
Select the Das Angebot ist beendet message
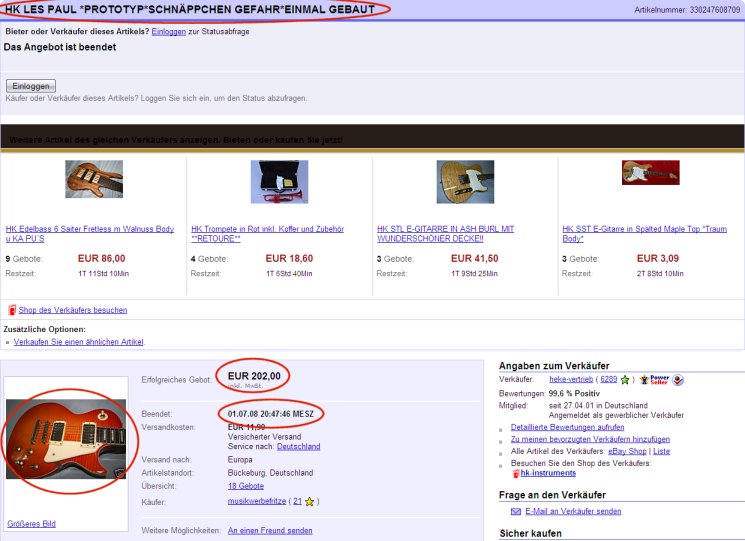tap(60, 47)
